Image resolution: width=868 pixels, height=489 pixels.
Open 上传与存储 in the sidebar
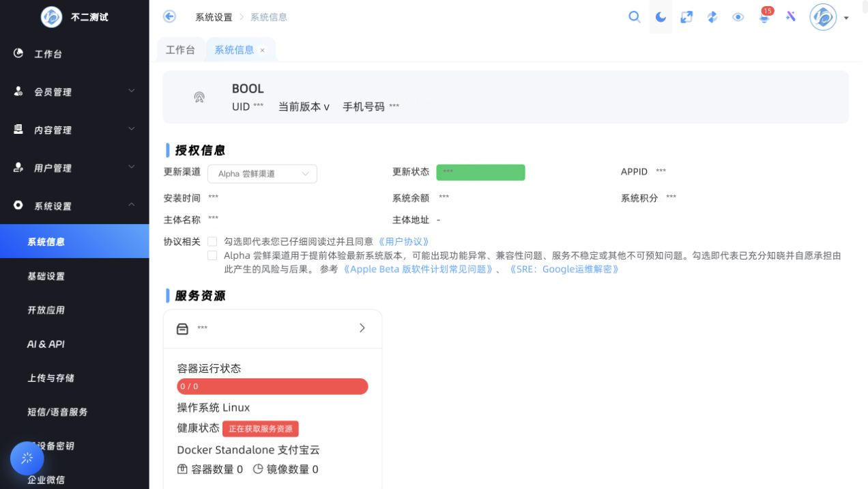pos(74,378)
